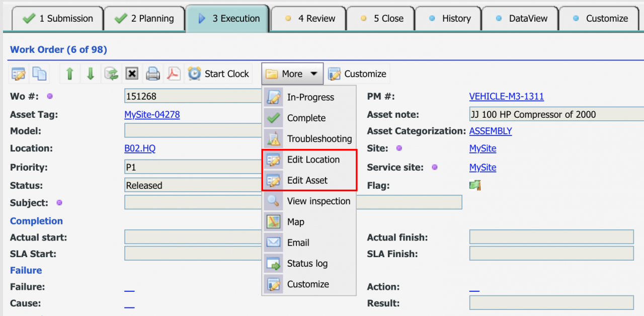Click Start Clock button
Screen dimensions: 644x316
218,74
